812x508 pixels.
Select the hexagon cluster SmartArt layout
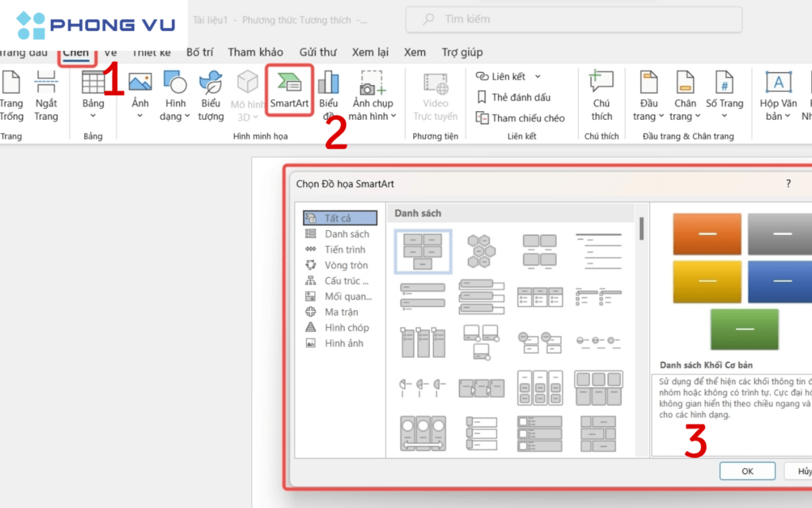point(481,250)
